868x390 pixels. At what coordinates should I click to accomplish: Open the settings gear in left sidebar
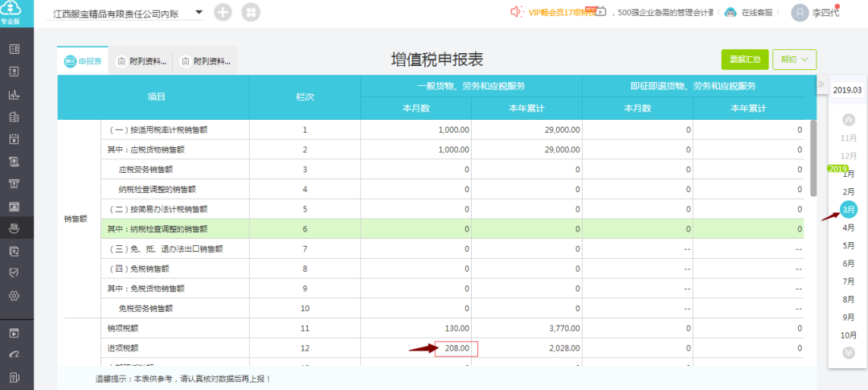14,295
